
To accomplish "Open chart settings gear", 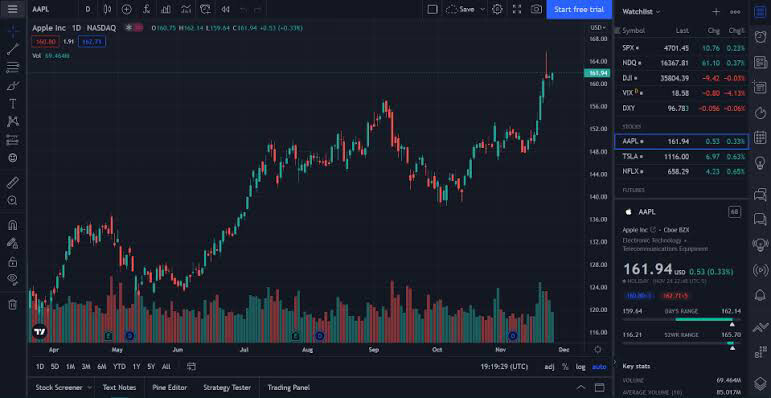I will pyautogui.click(x=497, y=9).
